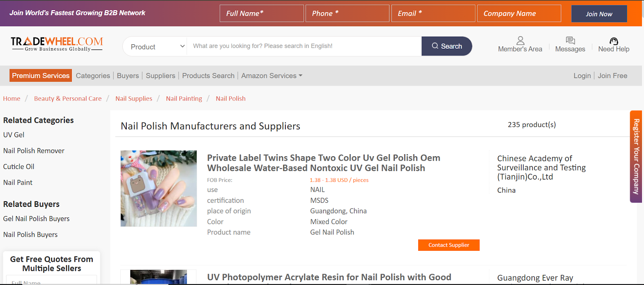This screenshot has width=644, height=285.
Task: Open the Premium Services menu item
Action: coord(41,76)
